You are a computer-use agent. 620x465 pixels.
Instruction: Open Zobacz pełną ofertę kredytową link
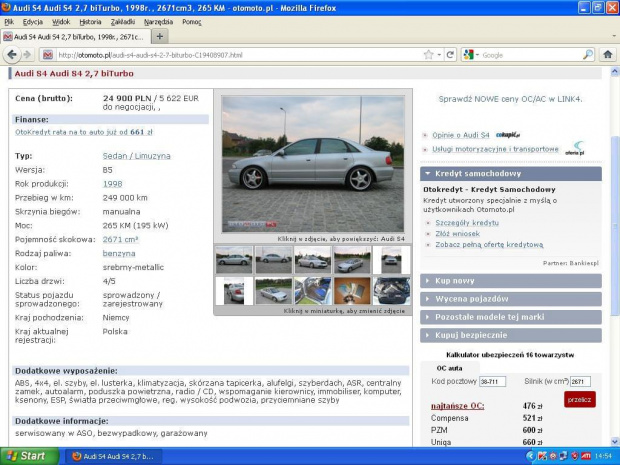point(489,245)
